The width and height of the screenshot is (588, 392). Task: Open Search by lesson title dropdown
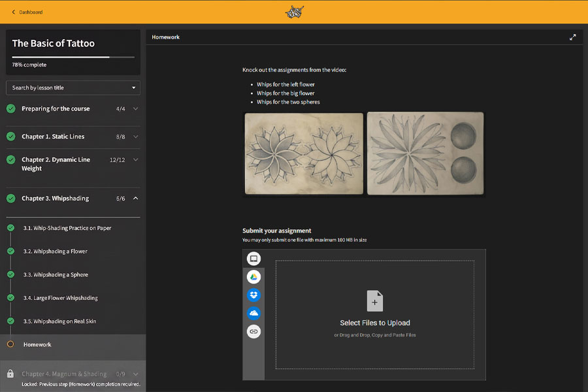tap(73, 88)
